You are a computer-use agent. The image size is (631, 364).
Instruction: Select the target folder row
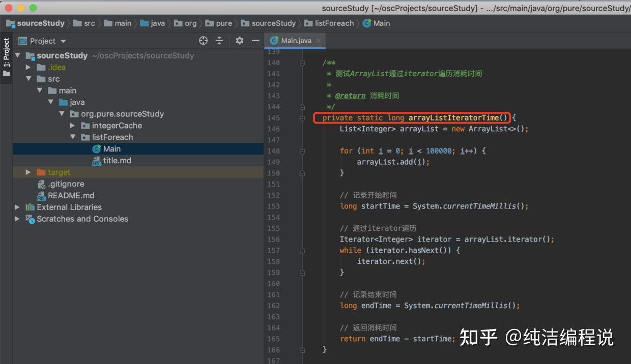click(138, 172)
